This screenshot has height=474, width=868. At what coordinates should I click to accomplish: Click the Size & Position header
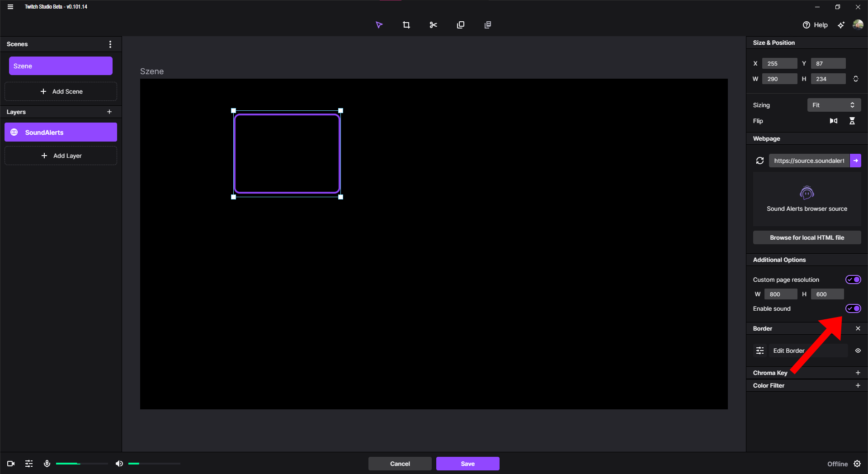[774, 43]
